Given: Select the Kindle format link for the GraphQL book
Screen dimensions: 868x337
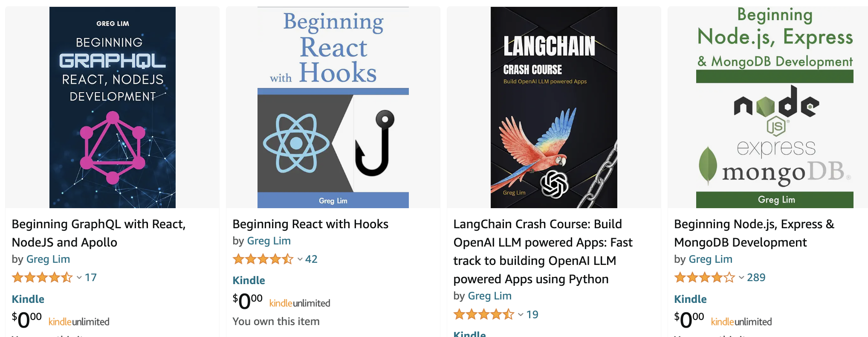Looking at the screenshot, I should [x=28, y=299].
